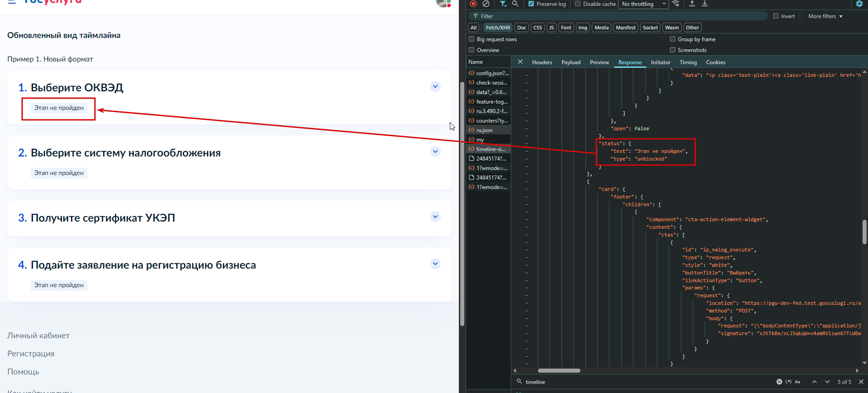The height and width of the screenshot is (393, 868).
Task: Stop recording the network log
Action: point(473,4)
